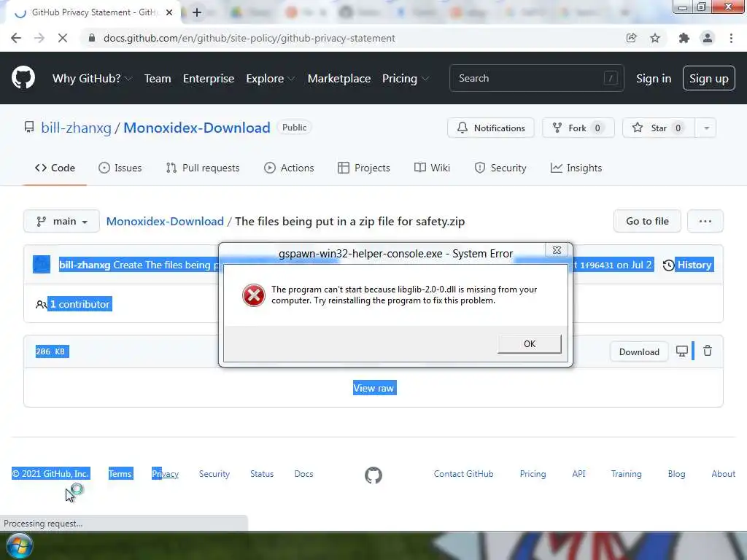The width and height of the screenshot is (747, 560).
Task: Open Chrome profile avatar icon
Action: 708,38
